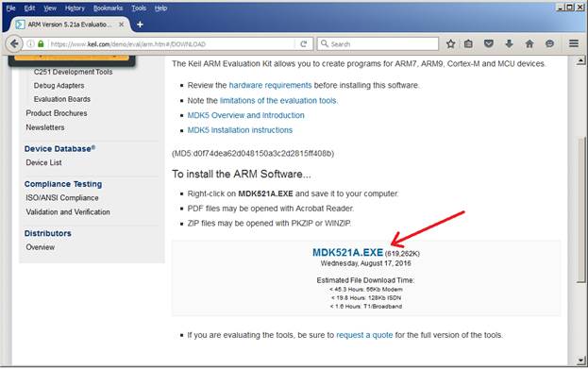
Task: Go back with the browser back arrow
Action: [14, 43]
